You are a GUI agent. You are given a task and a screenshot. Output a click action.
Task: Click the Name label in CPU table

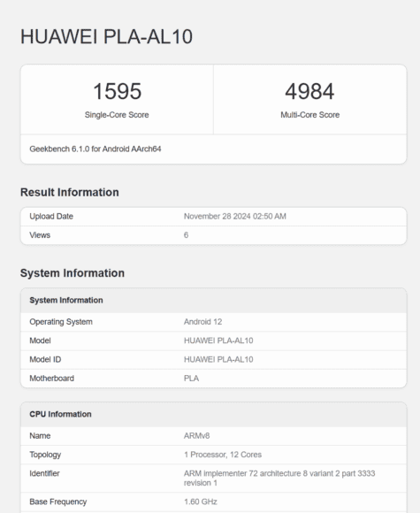click(40, 436)
